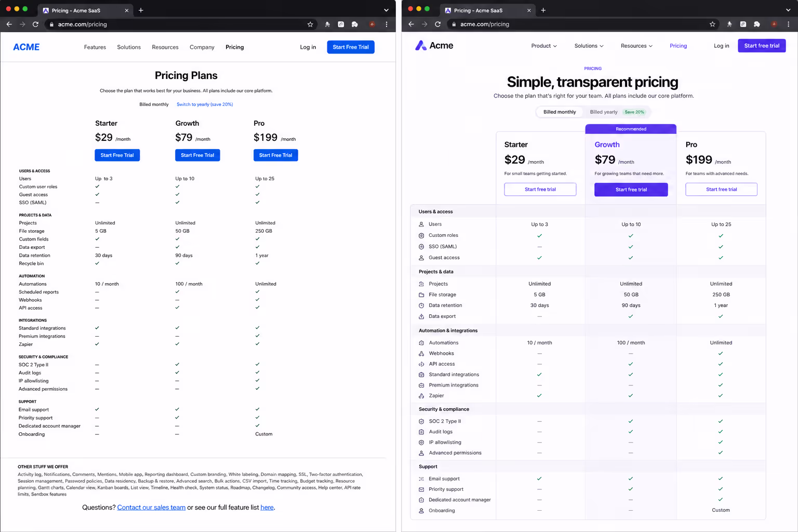The height and width of the screenshot is (532, 798).
Task: Click the Webhooks row icon
Action: [x=421, y=353]
